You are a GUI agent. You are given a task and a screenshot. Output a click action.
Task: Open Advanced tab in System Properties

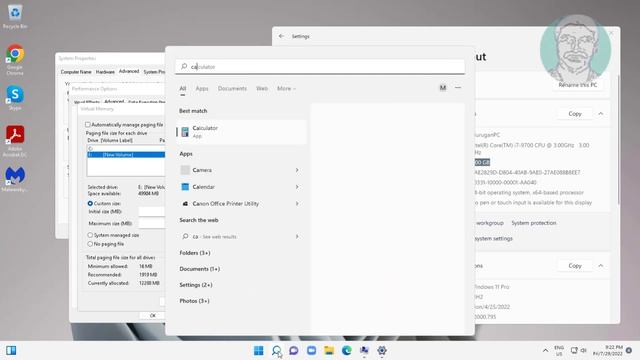(x=129, y=71)
